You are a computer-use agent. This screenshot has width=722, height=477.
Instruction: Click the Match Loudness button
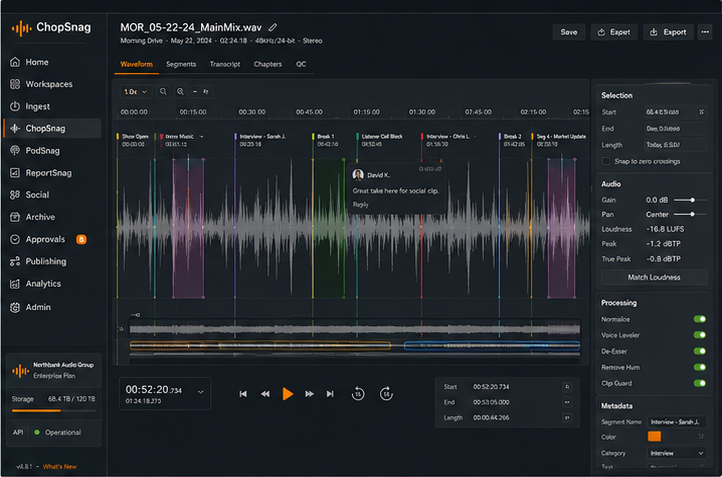pos(654,277)
